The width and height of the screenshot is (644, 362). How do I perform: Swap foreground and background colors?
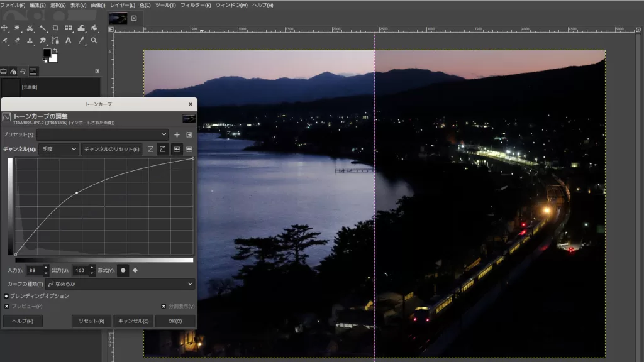(56, 50)
